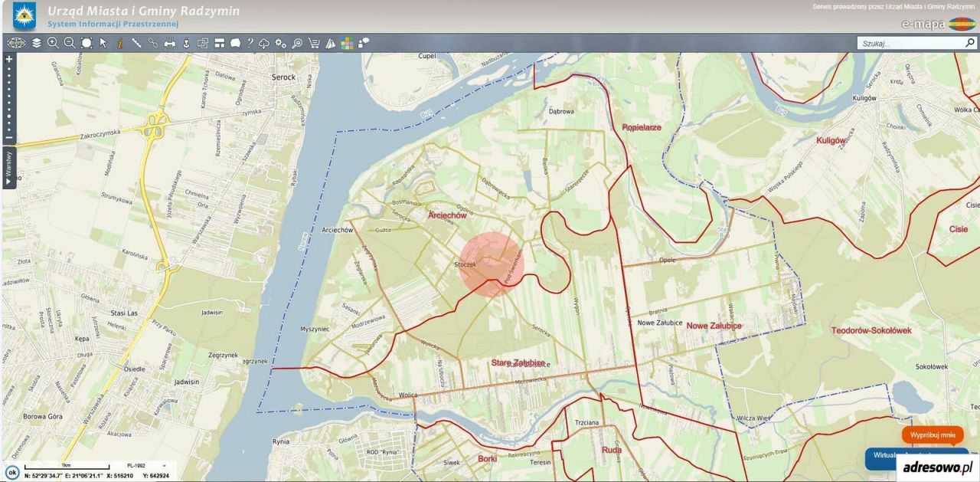This screenshot has height=482, width=980.
Task: Click the round ok button
Action: click(11, 472)
